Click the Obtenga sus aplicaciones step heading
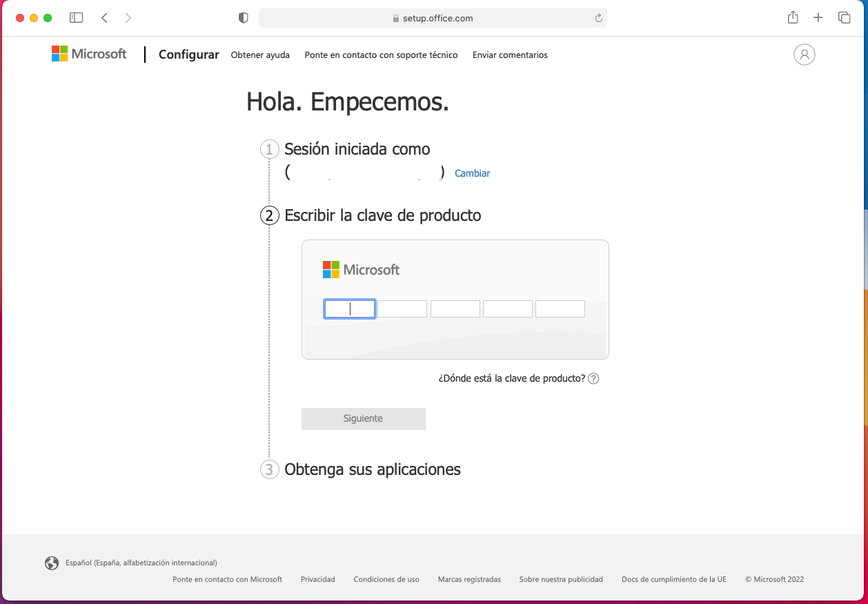868x604 pixels. click(373, 469)
